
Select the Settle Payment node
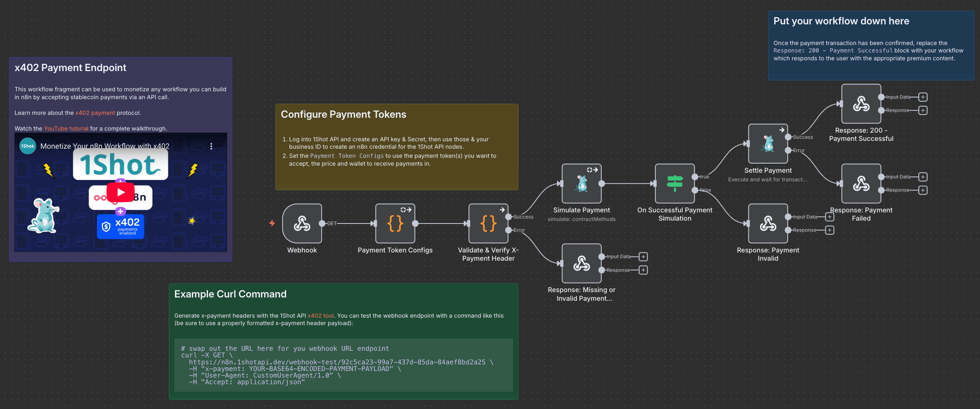click(x=768, y=144)
